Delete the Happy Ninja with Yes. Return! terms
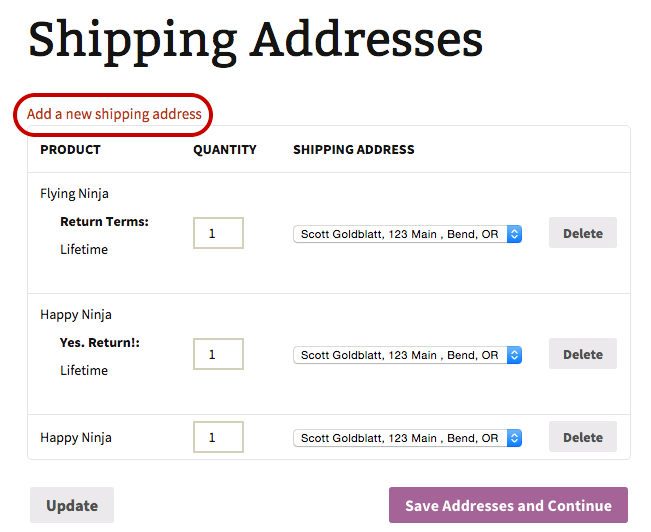The height and width of the screenshot is (532, 651). point(582,354)
